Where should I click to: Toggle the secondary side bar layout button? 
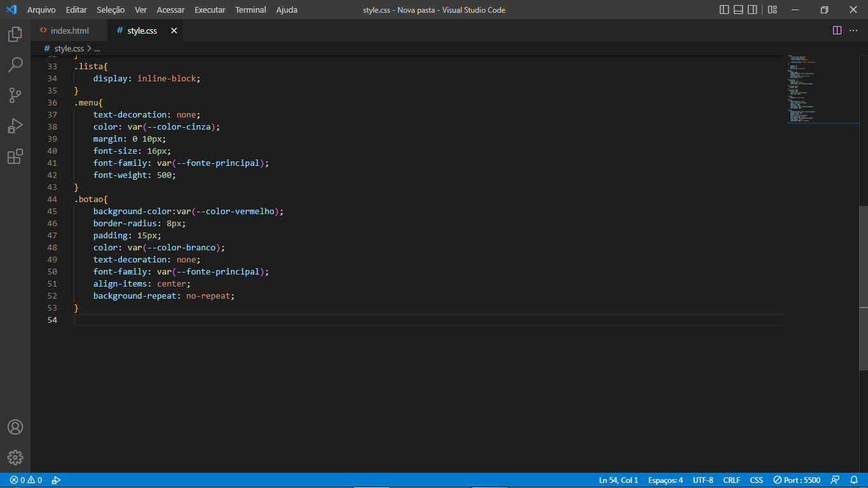point(752,10)
